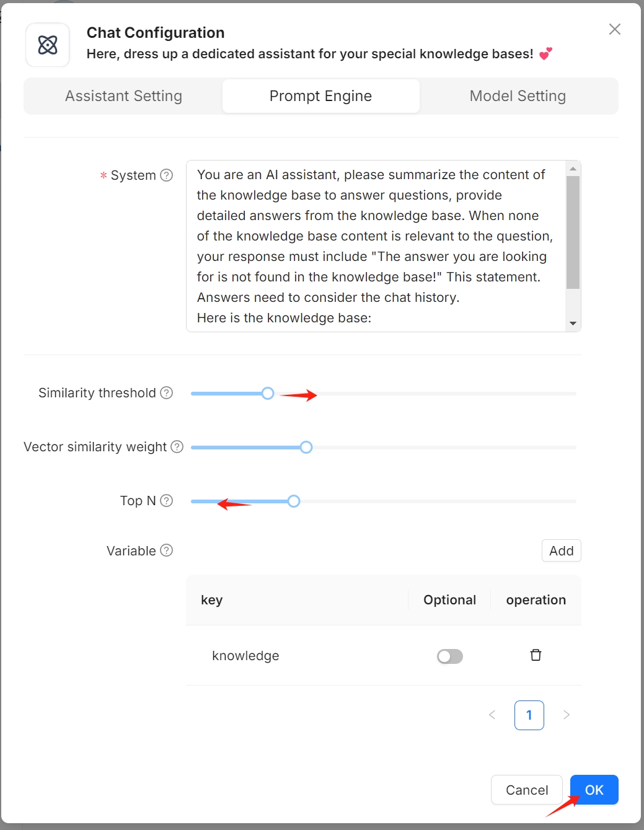Confirm settings with the OK button
The image size is (644, 830).
594,790
